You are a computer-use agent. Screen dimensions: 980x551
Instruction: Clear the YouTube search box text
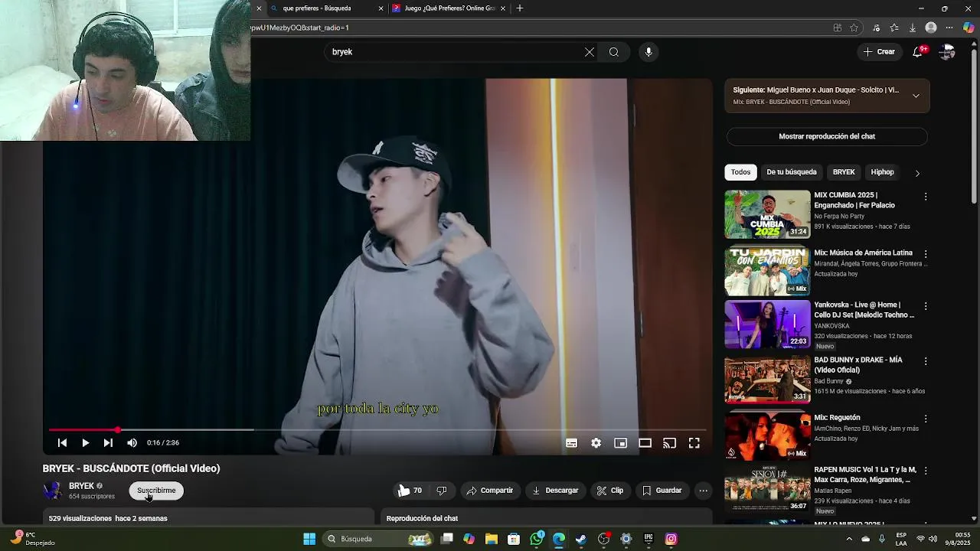tap(589, 52)
